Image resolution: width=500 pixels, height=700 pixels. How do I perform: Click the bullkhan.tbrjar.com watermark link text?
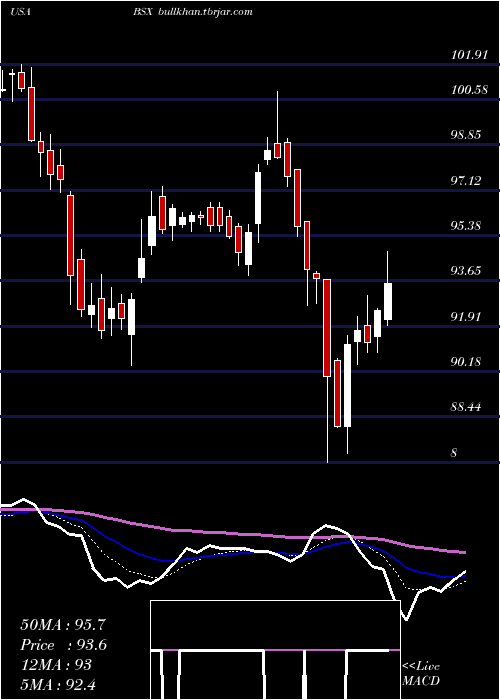[x=204, y=12]
